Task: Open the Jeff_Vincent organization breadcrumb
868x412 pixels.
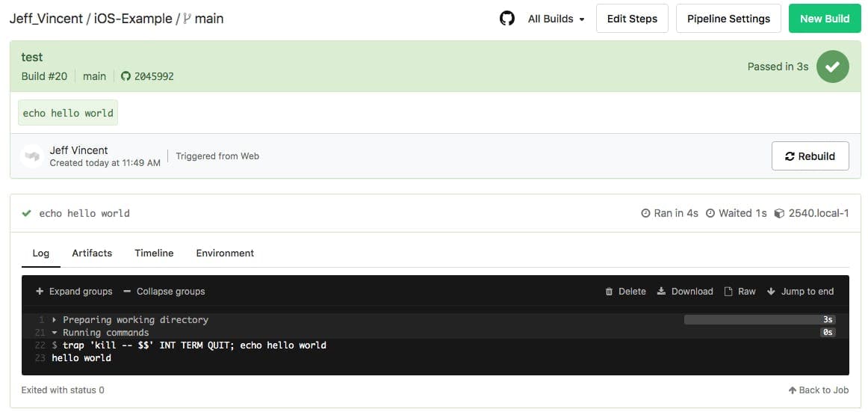Action: pyautogui.click(x=46, y=19)
